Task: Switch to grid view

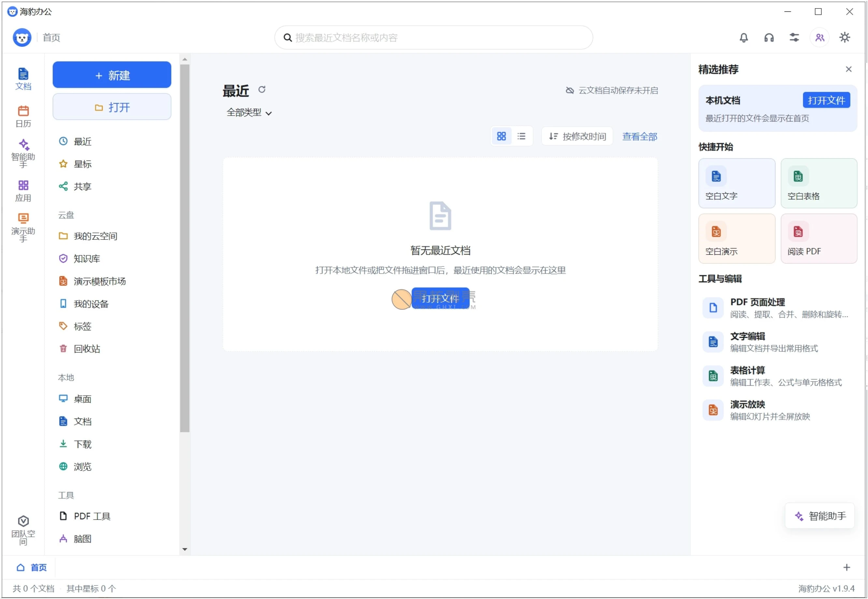Action: pyautogui.click(x=501, y=136)
